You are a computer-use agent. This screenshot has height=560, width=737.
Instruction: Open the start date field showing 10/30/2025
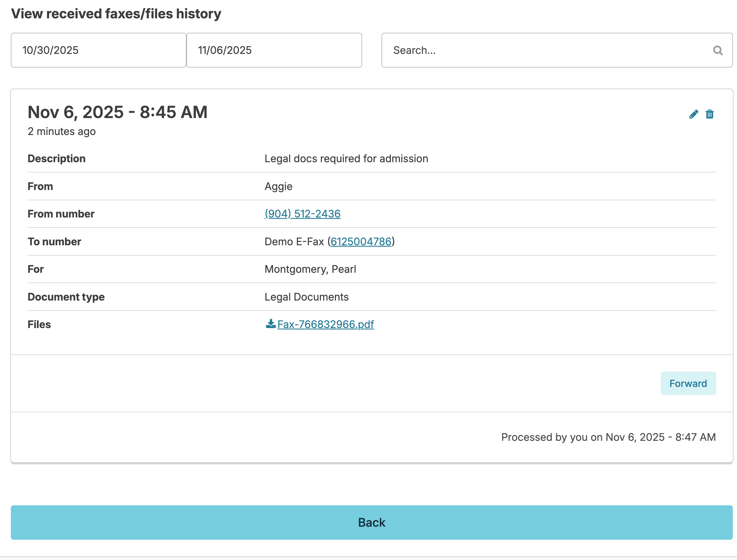[x=98, y=50]
